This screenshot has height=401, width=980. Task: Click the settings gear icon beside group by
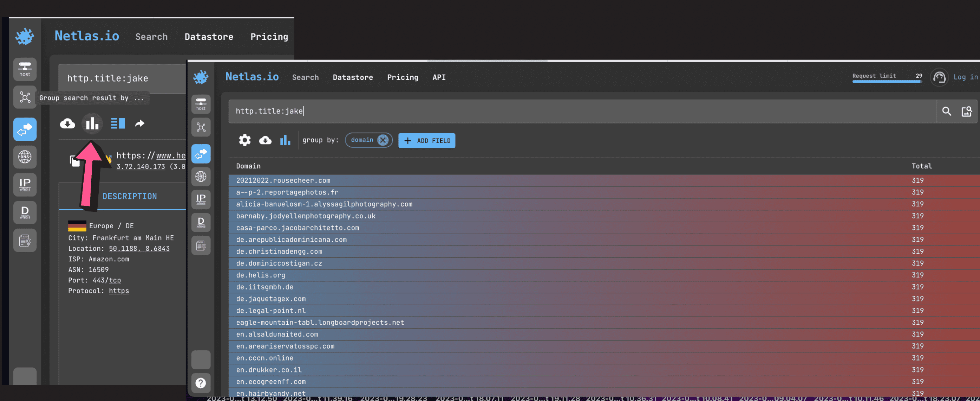(244, 140)
